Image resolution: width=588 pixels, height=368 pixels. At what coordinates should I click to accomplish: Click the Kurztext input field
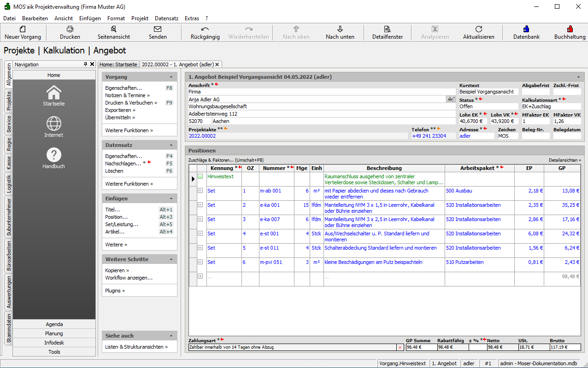(488, 92)
